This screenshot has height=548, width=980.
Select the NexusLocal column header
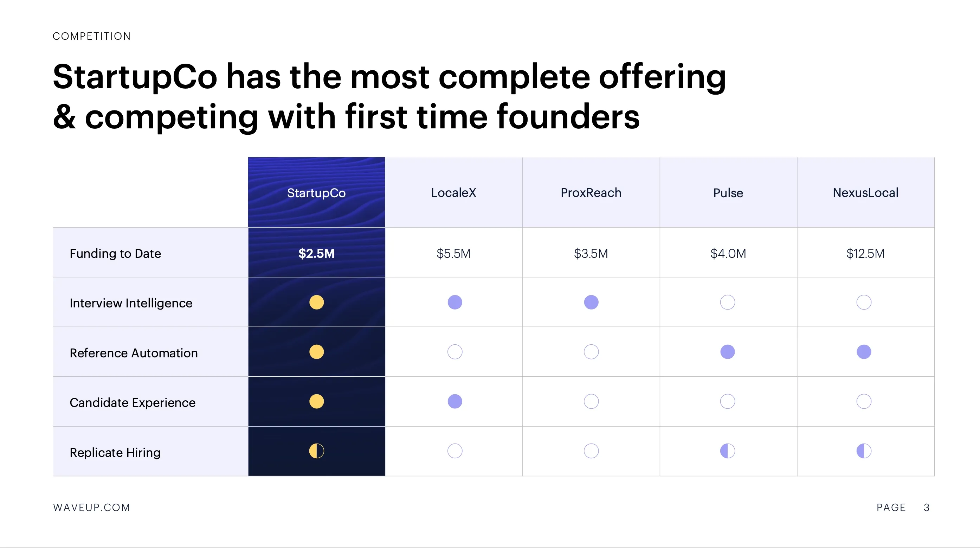(865, 193)
